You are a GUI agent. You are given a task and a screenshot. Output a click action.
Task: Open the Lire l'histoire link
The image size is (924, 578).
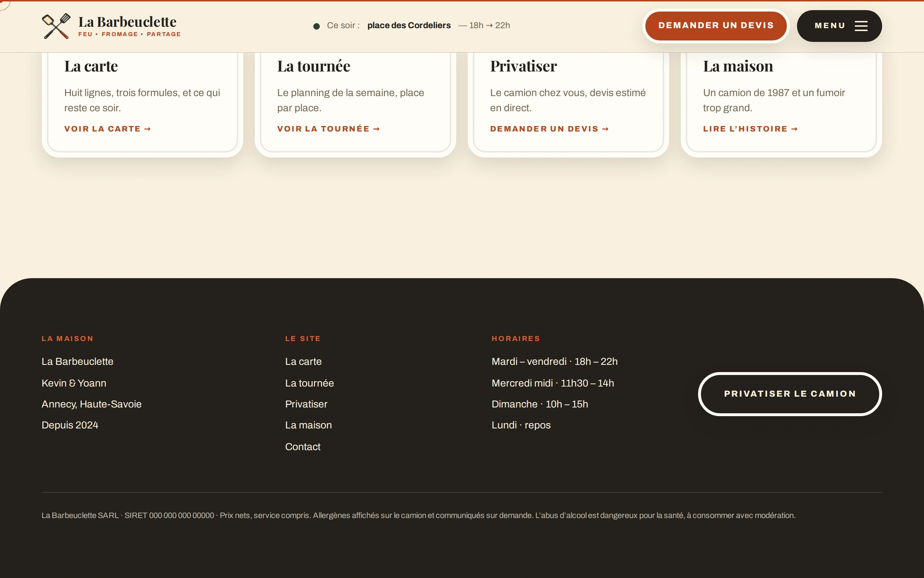click(x=751, y=129)
